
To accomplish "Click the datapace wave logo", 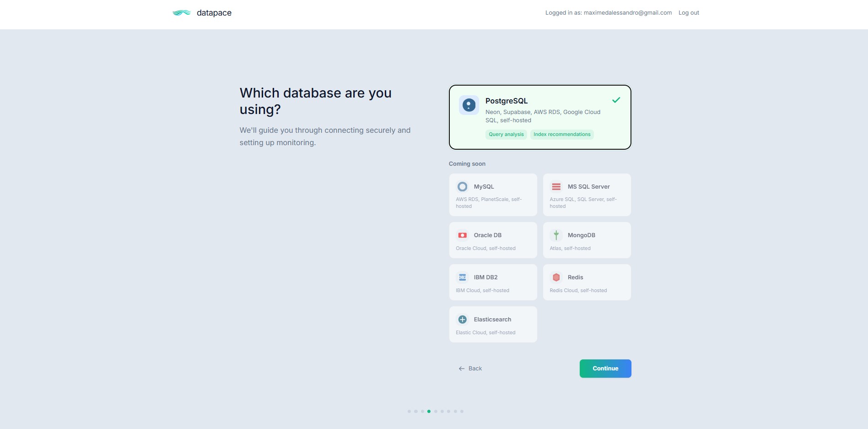I will [x=182, y=13].
